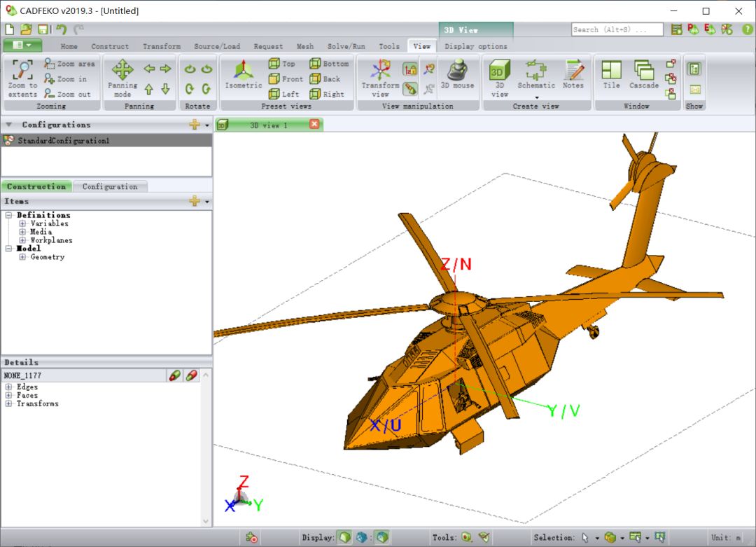This screenshot has height=547, width=756.
Task: Save the model using the disk icon
Action: tap(43, 29)
